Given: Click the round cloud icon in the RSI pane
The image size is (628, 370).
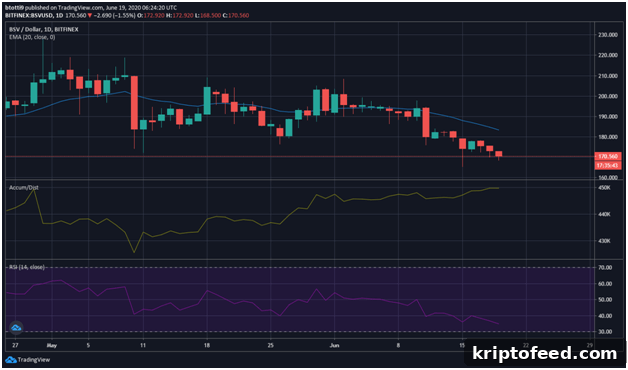Looking at the screenshot, I should tap(16, 328).
